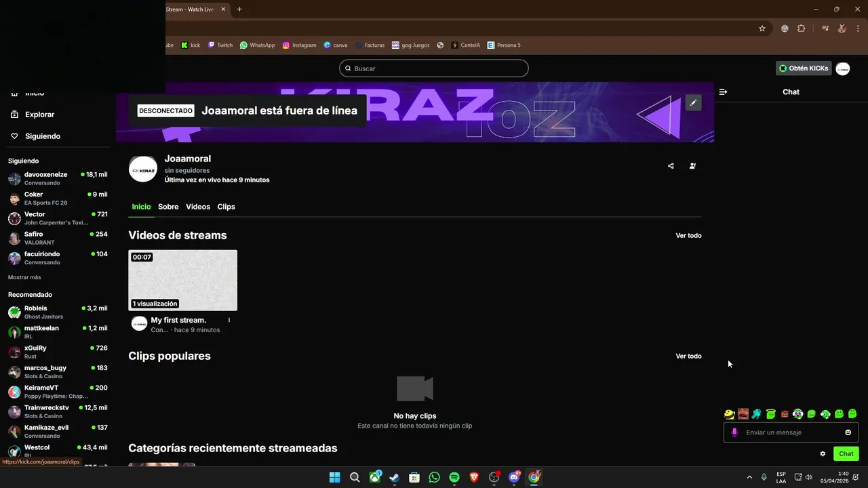The width and height of the screenshot is (868, 488).
Task: Open facuiriondo channel in sidebar
Action: click(58, 258)
